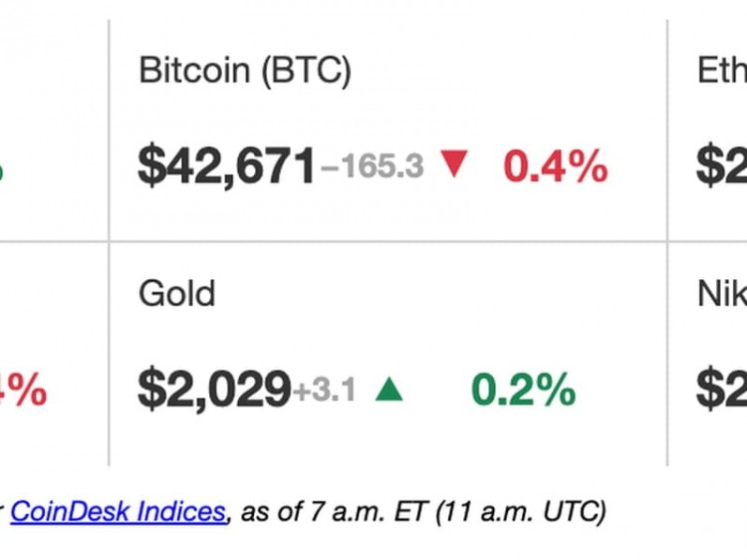Screen dimensions: 747x560
Task: Click the $42,671 Bitcoin price
Action: point(226,165)
